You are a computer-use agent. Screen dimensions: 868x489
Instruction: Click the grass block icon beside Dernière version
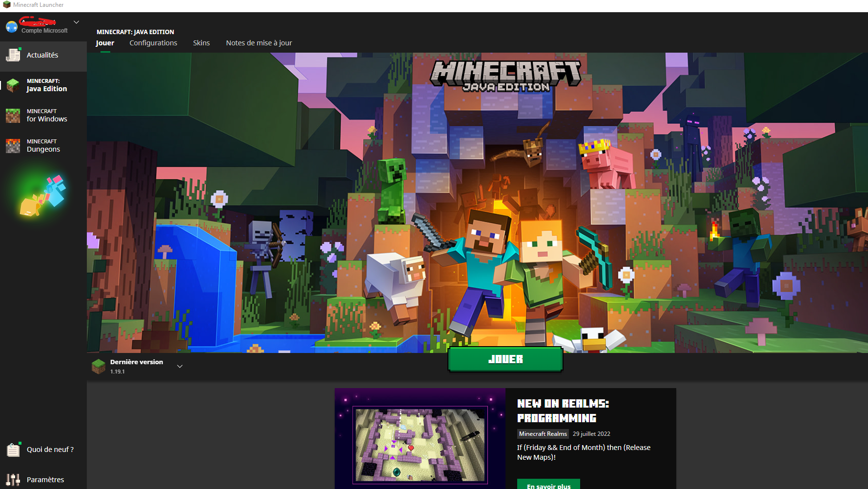(x=99, y=366)
